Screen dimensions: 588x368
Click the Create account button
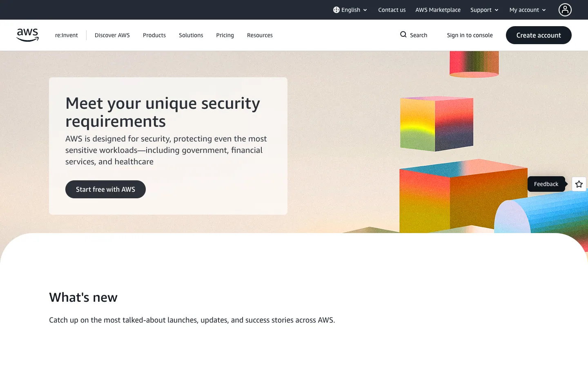click(x=539, y=35)
